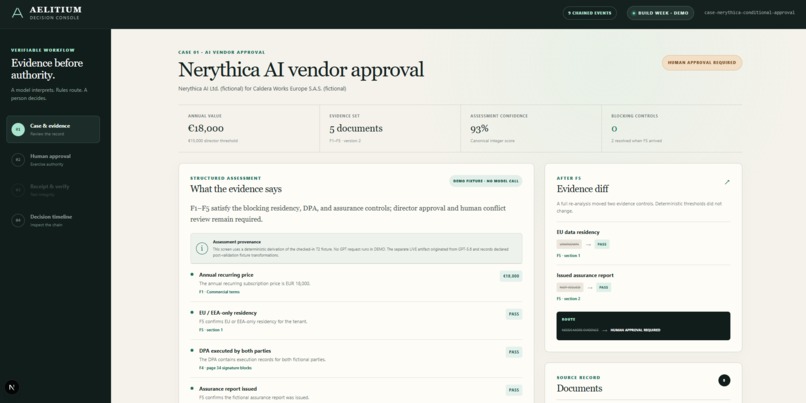
Task: Click the 'Build Week · Demo' mode pill
Action: [660, 13]
